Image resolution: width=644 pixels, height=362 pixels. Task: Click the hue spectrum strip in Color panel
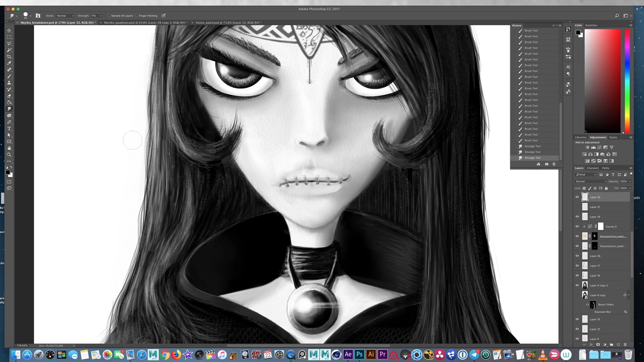[627, 80]
